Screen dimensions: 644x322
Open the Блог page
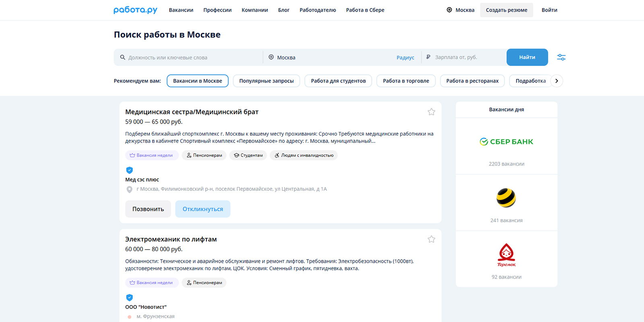[x=284, y=10]
